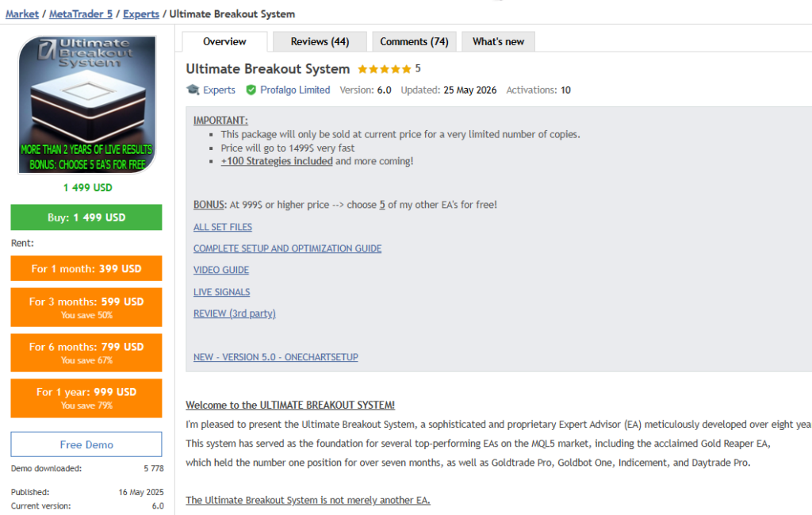Viewport: 812px width, 515px height.
Task: Open the Experts breadcrumb link
Action: pyautogui.click(x=141, y=14)
